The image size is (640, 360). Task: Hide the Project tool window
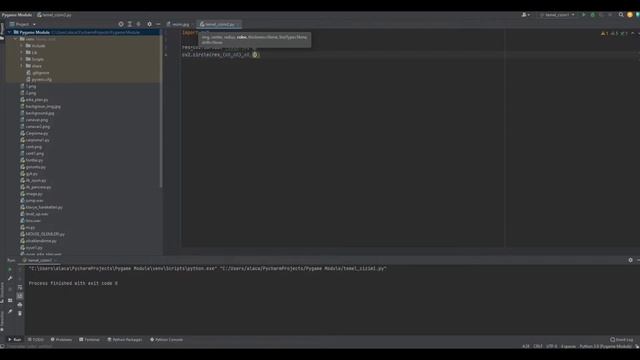pos(158,24)
